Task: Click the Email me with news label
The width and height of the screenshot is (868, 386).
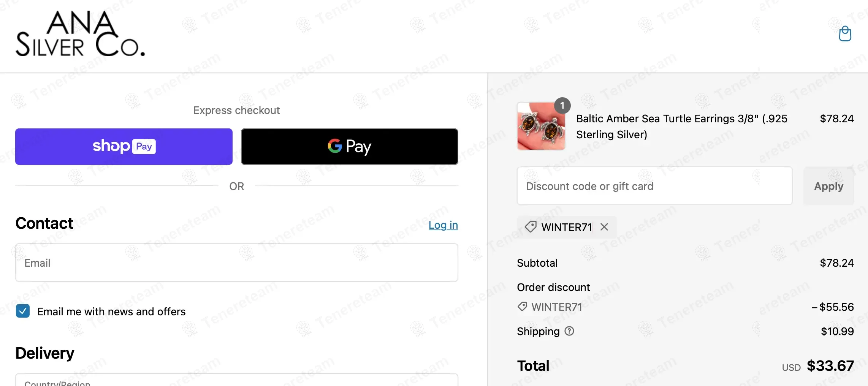Action: (111, 312)
